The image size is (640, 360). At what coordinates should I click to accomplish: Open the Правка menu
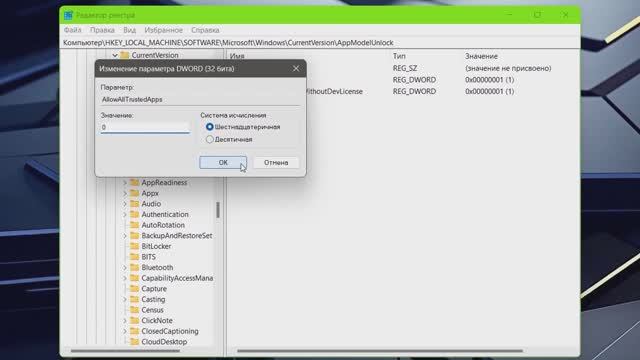coord(102,30)
